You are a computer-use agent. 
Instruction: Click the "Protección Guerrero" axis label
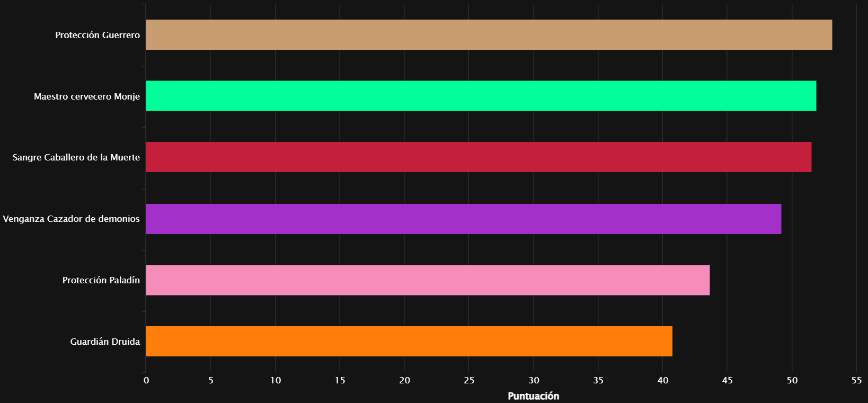[98, 35]
